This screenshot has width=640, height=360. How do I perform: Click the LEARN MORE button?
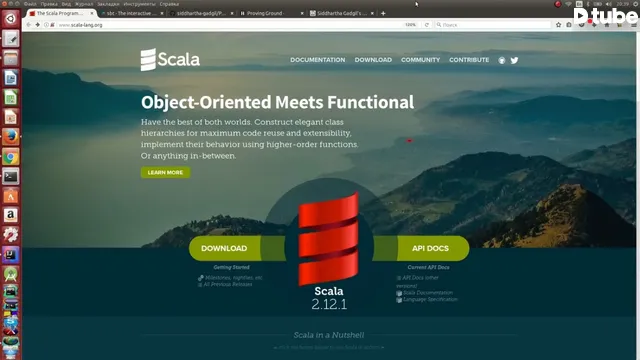click(165, 173)
